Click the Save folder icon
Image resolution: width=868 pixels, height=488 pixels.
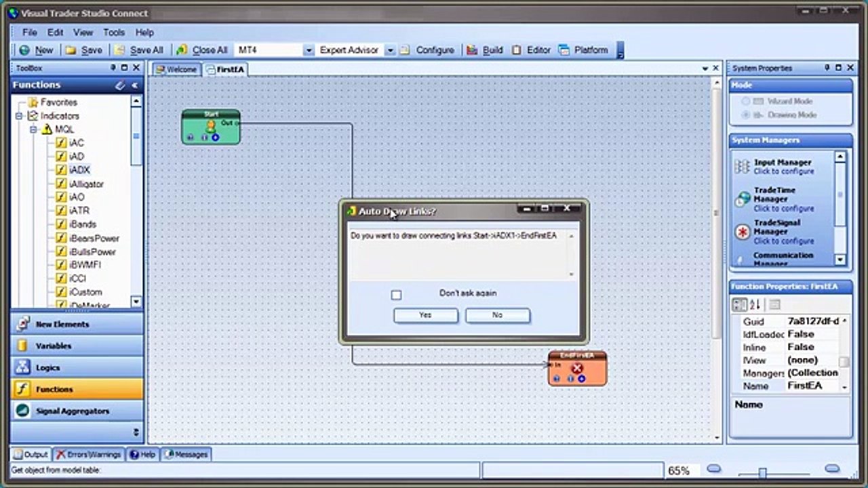(71, 50)
